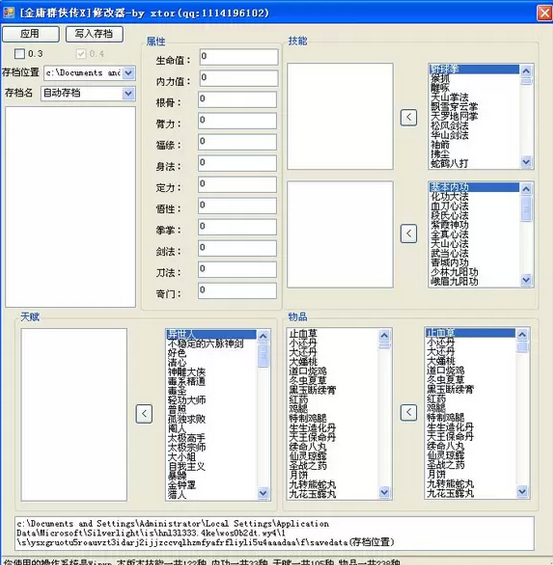
Task: Click the application icon in the title bar
Action: coord(9,13)
